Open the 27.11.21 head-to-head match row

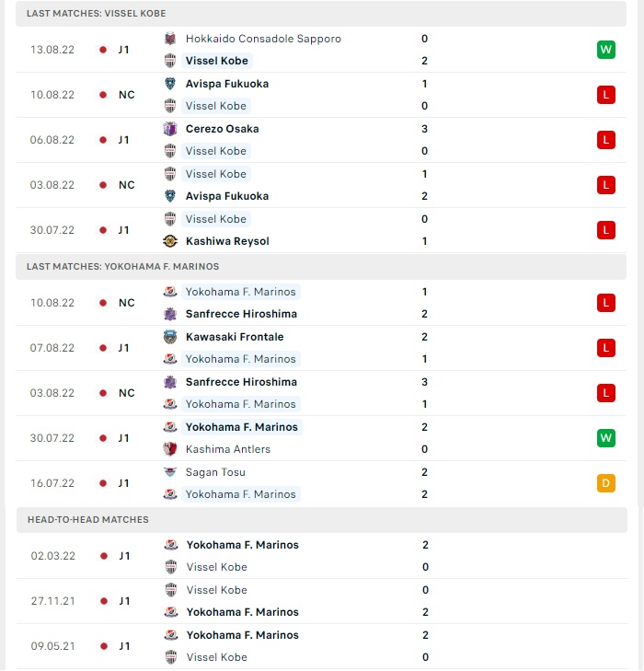pos(322,601)
